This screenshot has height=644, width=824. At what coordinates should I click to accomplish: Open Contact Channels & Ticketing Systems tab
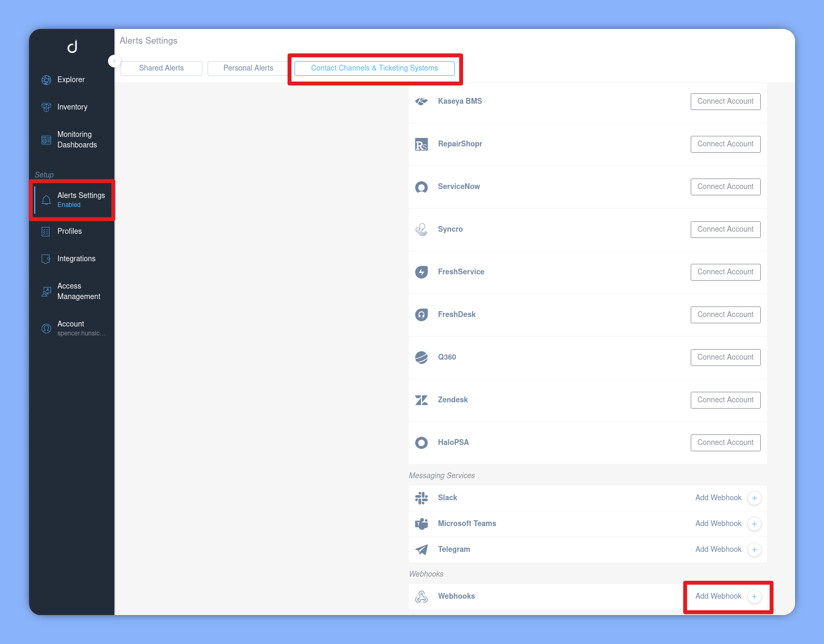(374, 68)
